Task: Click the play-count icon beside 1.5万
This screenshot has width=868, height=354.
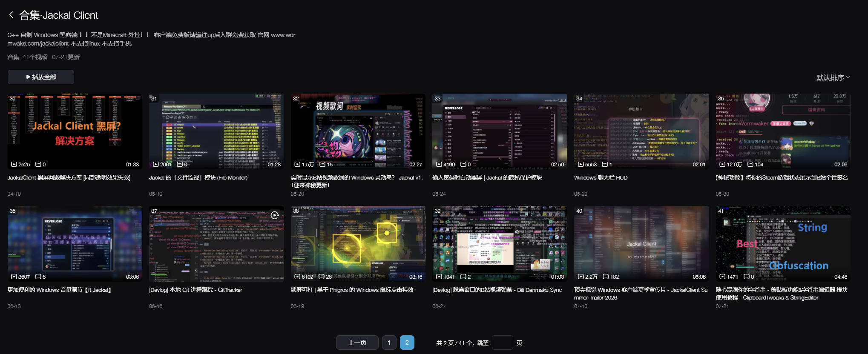Action: click(297, 164)
